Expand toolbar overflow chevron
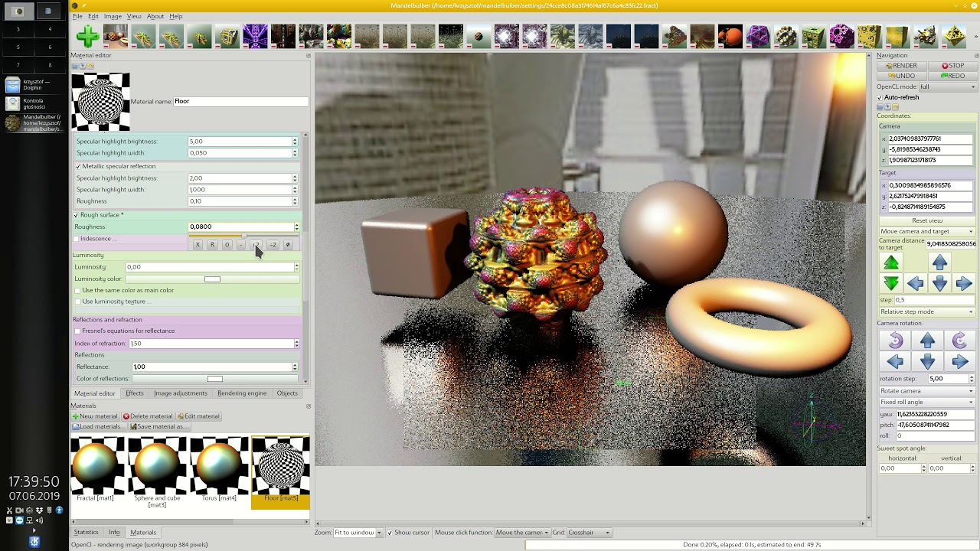This screenshot has height=551, width=980. (975, 36)
